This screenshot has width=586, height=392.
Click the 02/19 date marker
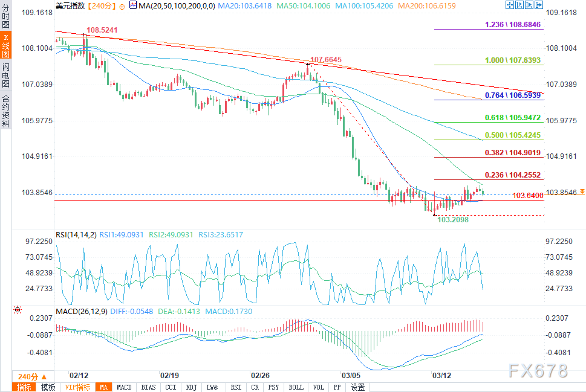[x=170, y=375]
